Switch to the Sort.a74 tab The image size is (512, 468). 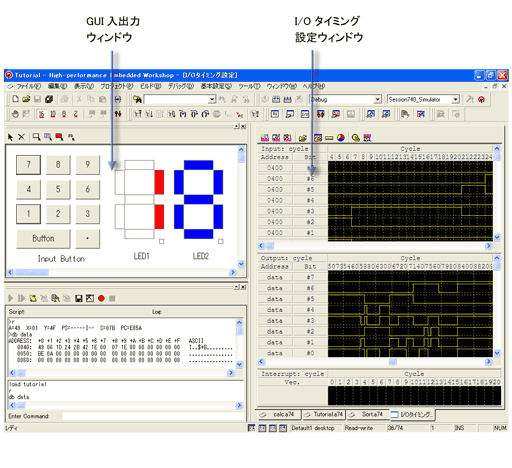coord(368,414)
